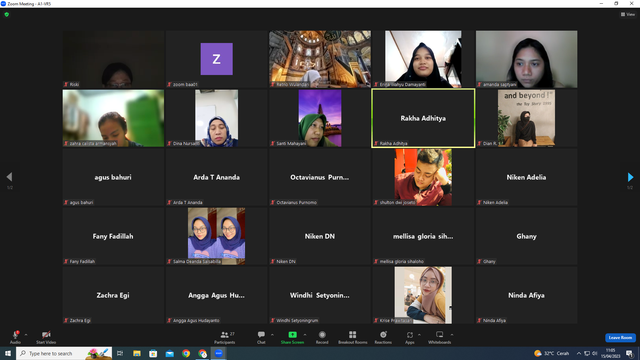The height and width of the screenshot is (360, 640).
Task: Start recording with the Record button
Action: (322, 337)
